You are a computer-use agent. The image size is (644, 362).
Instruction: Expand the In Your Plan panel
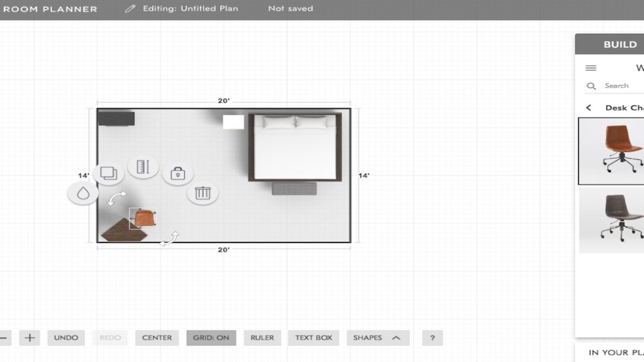pos(615,353)
